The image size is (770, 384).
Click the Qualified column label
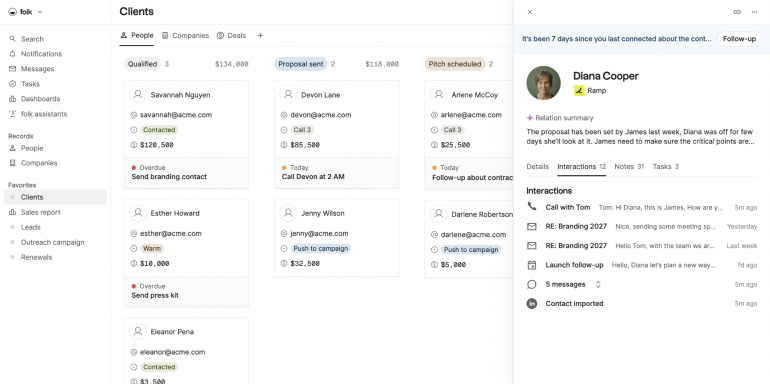point(142,64)
